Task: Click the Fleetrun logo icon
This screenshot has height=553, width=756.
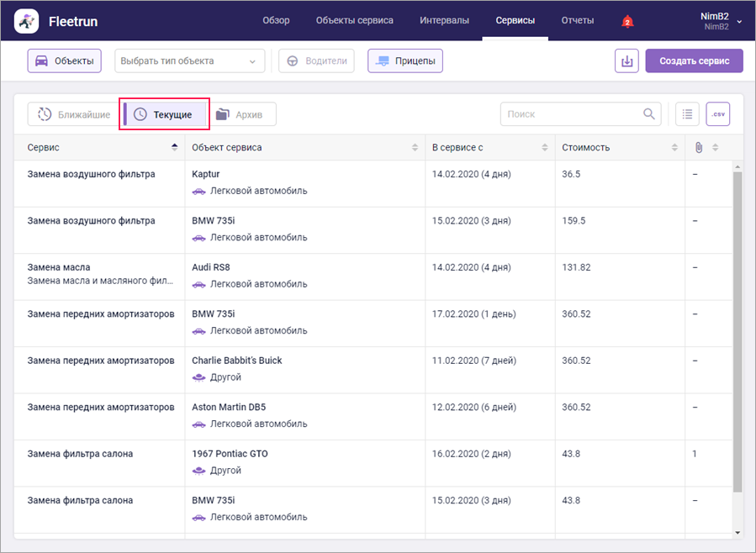Action: (27, 21)
